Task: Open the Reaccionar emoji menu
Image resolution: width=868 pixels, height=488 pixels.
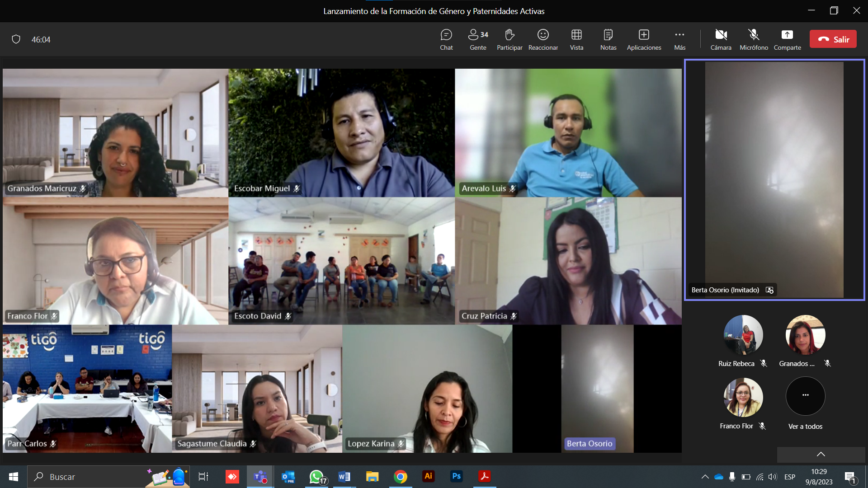Action: click(x=543, y=39)
